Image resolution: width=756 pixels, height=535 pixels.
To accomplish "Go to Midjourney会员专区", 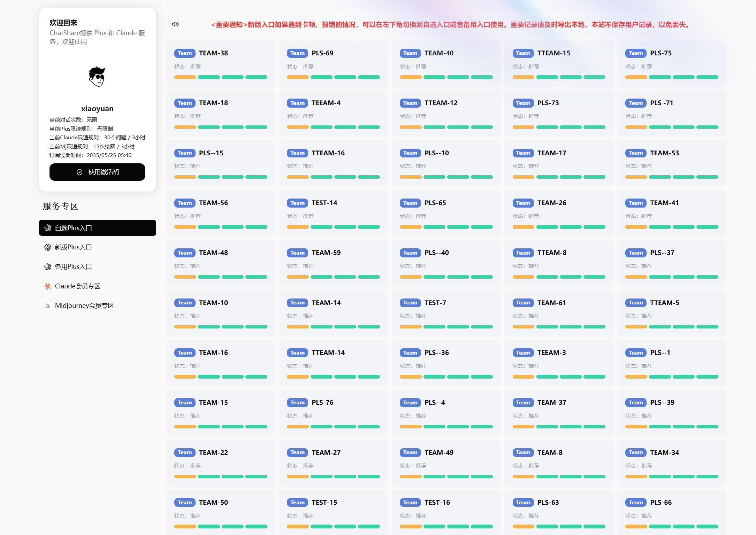I will coord(84,306).
